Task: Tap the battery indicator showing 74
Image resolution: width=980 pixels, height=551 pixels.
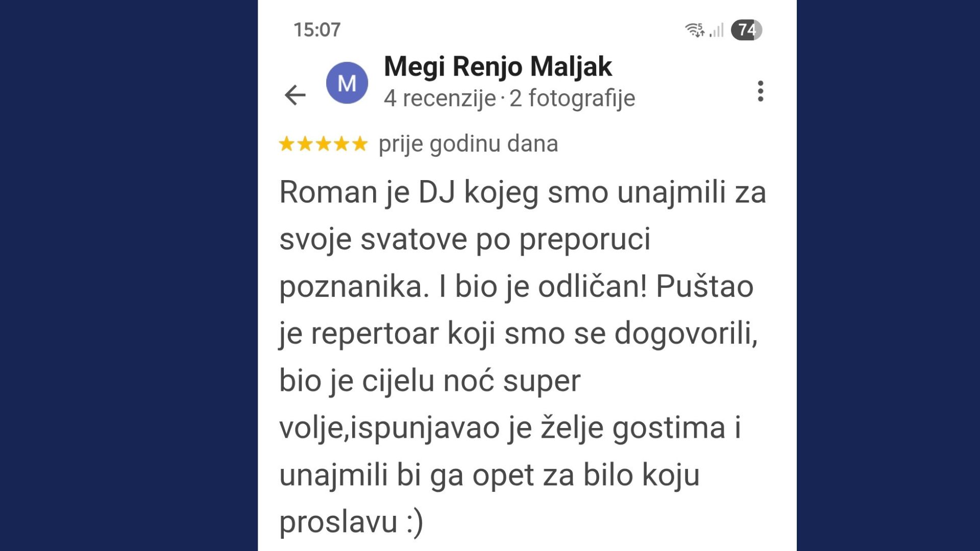Action: pos(745,31)
